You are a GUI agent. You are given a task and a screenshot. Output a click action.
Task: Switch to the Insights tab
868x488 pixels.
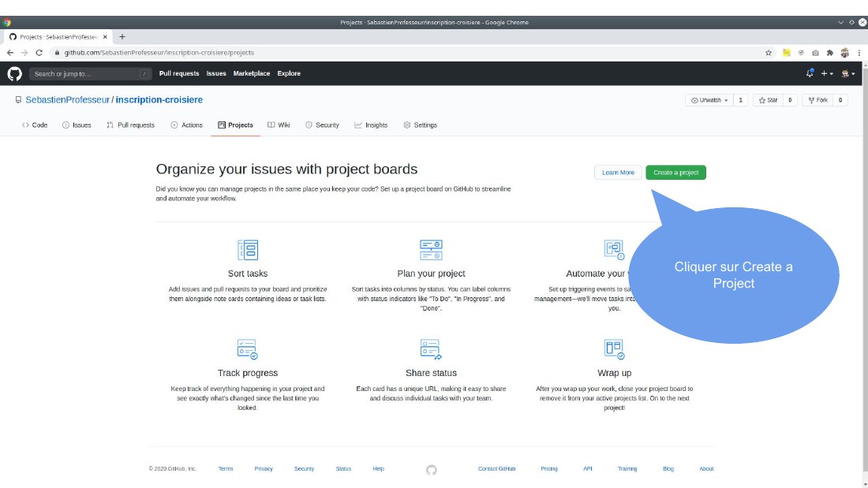click(371, 125)
